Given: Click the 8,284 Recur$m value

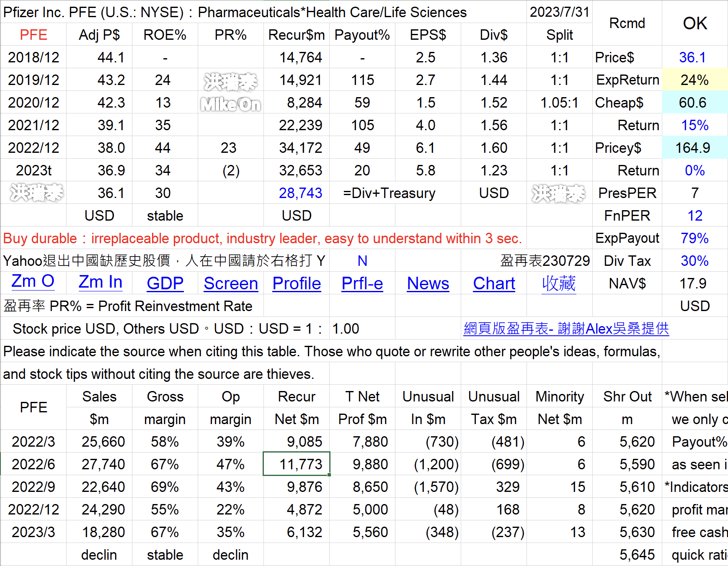Looking at the screenshot, I should [297, 103].
